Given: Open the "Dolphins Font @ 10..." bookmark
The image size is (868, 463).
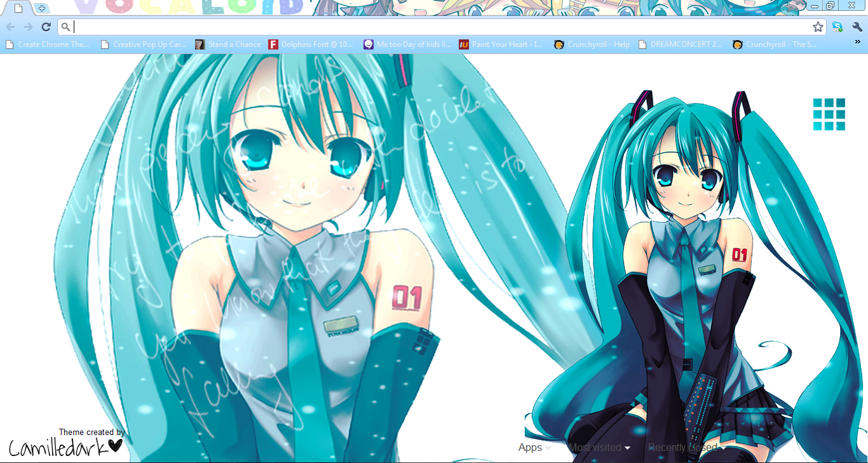Looking at the screenshot, I should (311, 44).
